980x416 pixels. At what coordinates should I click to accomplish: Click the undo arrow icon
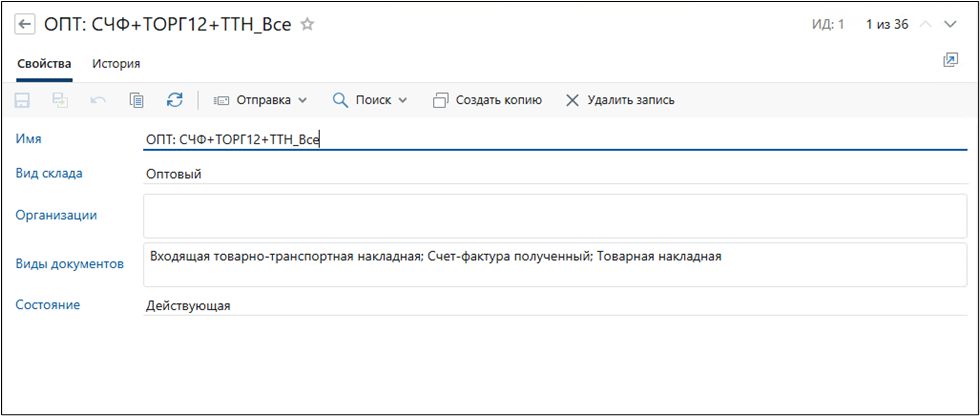[x=98, y=100]
